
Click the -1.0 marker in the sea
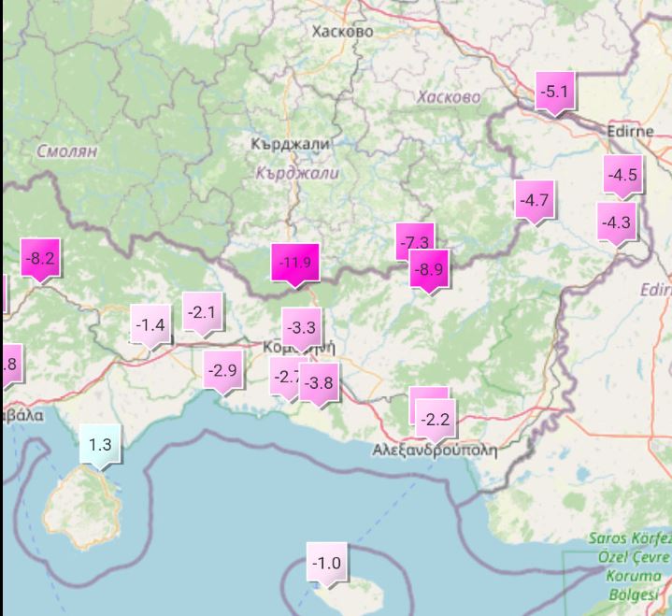[x=327, y=563]
